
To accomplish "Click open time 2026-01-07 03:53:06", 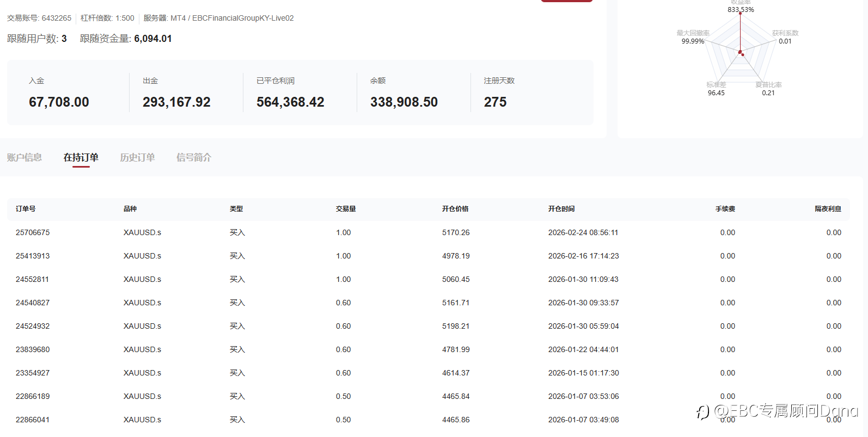I will point(584,396).
